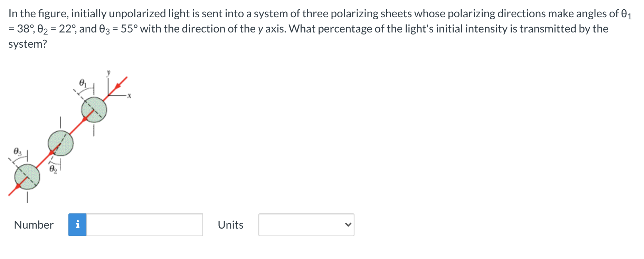Click the middle polarizer disc near θ2

coord(60,143)
